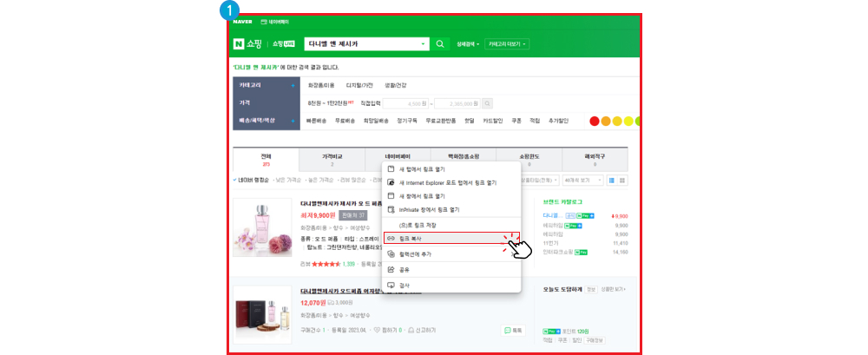Select 해외직구 tab
The height and width of the screenshot is (355, 868).
coord(595,160)
